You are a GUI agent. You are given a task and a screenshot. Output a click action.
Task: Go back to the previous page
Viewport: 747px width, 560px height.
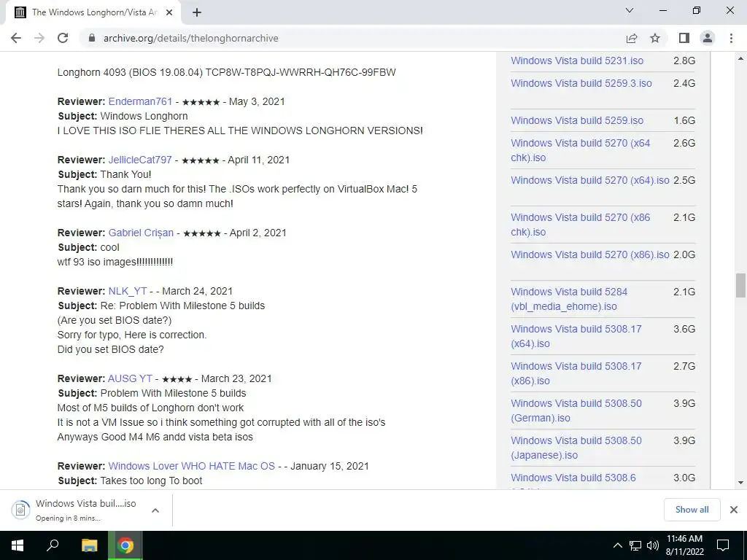point(16,38)
